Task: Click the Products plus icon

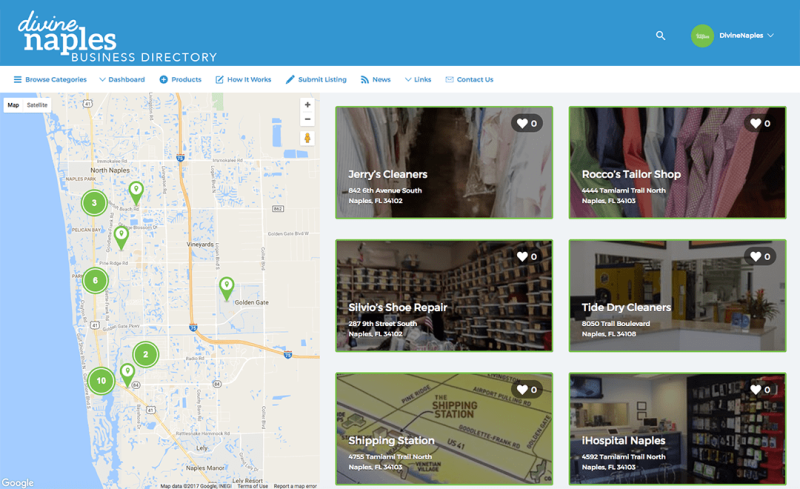Action: (x=164, y=80)
